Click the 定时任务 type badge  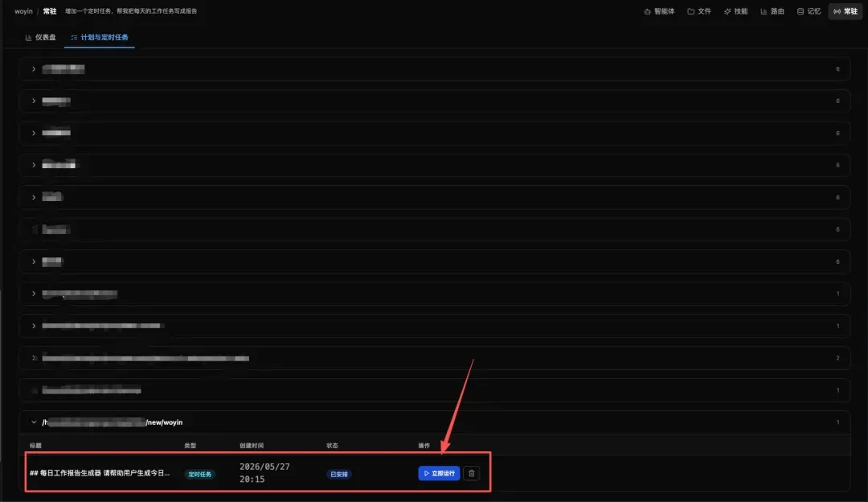pos(200,475)
